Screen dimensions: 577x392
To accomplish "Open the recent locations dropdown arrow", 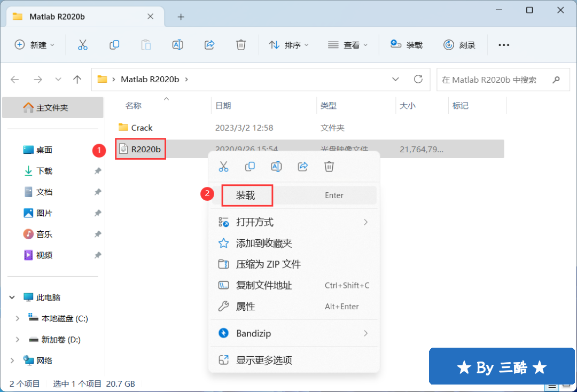I will [58, 80].
